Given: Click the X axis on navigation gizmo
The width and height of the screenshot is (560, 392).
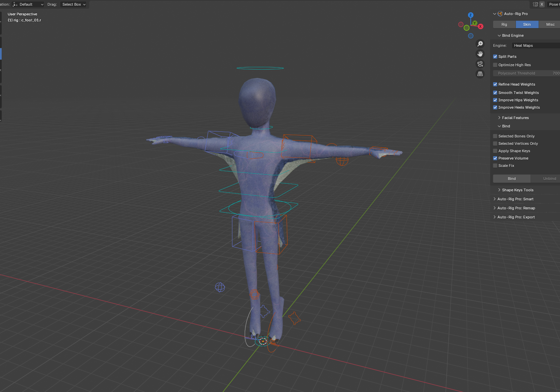Looking at the screenshot, I should click(x=480, y=26).
